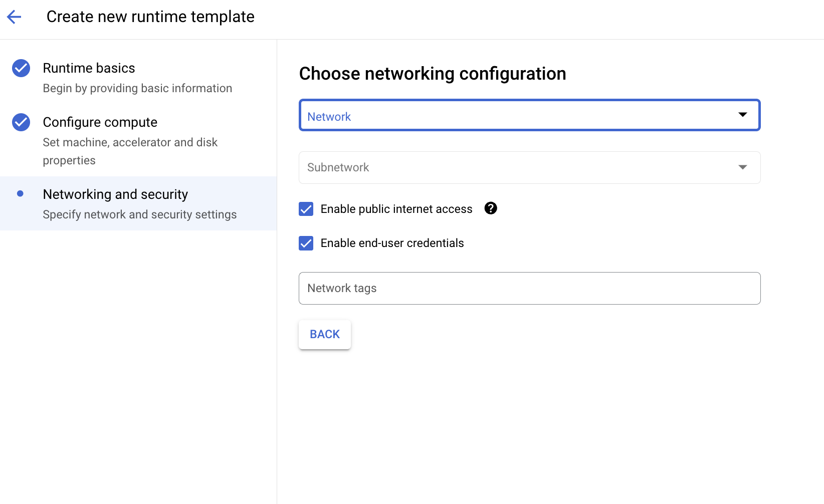Open the public internet access help icon
Viewport: 824px width, 504px height.
(x=491, y=208)
